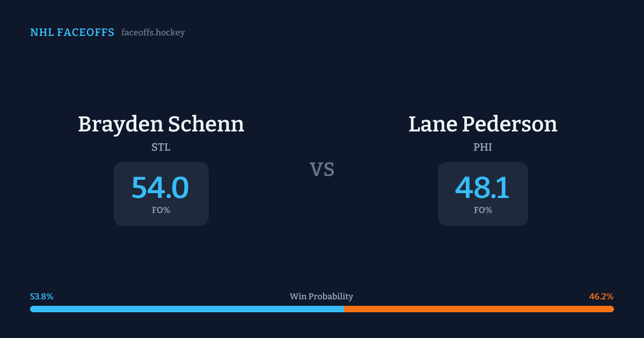Click the rounded left end of the probability bar
The height and width of the screenshot is (338, 644).
32,309
